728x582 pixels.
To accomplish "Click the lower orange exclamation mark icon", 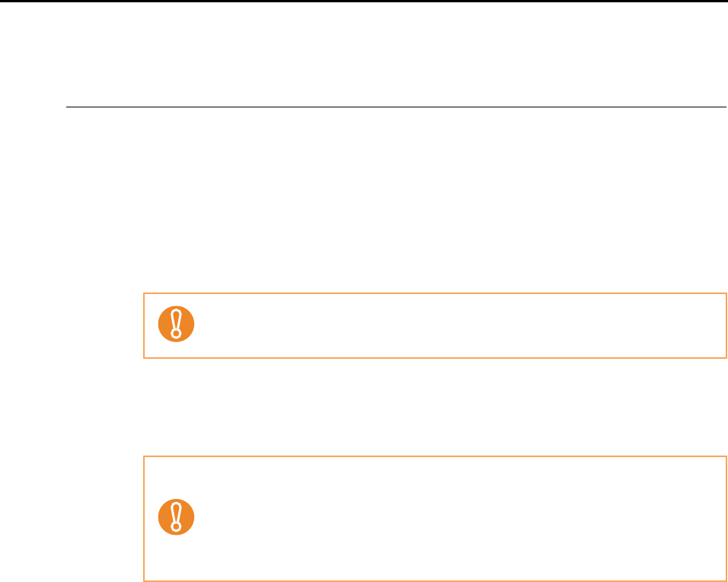I will point(176,519).
